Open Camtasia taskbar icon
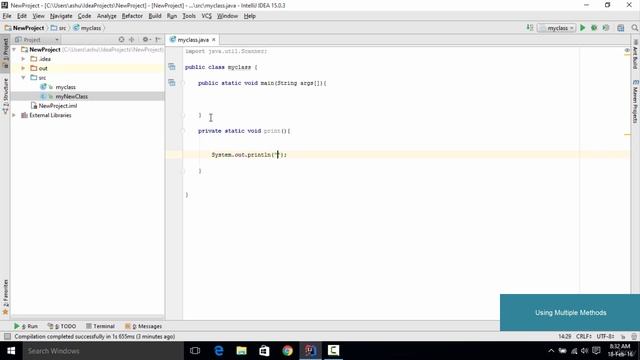 [x=333, y=351]
